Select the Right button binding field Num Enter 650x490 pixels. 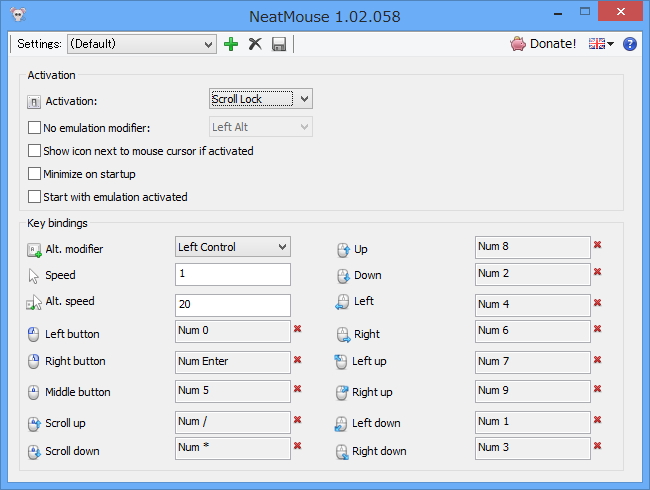click(x=233, y=362)
